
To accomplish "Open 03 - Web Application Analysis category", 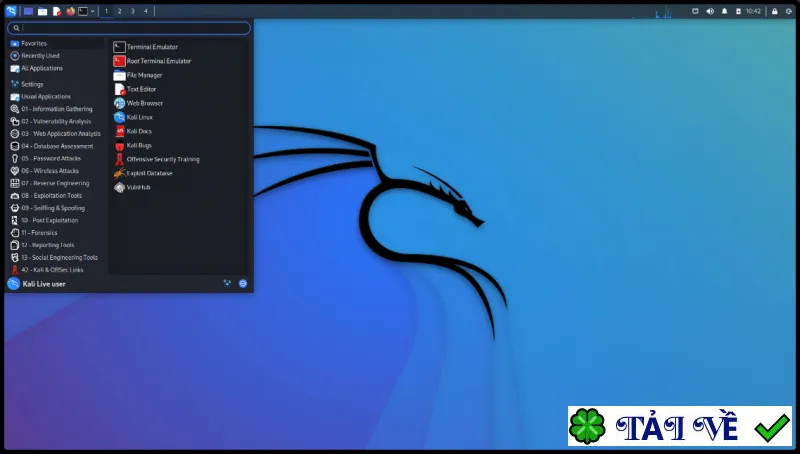I will coord(56,134).
